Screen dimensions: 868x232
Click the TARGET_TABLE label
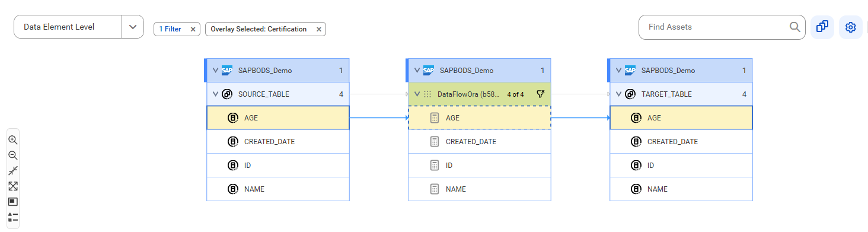[666, 94]
